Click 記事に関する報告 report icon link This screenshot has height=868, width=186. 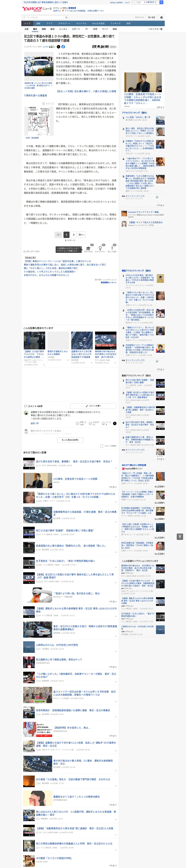pyautogui.click(x=32, y=251)
